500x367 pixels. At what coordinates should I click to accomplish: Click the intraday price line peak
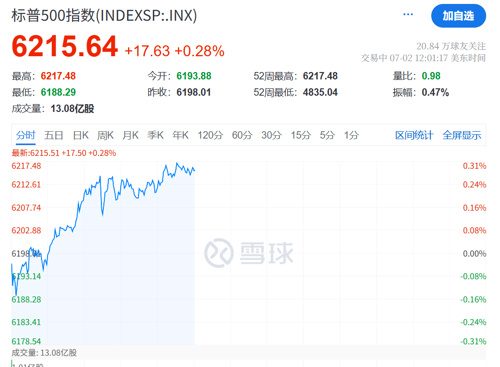pyautogui.click(x=177, y=163)
